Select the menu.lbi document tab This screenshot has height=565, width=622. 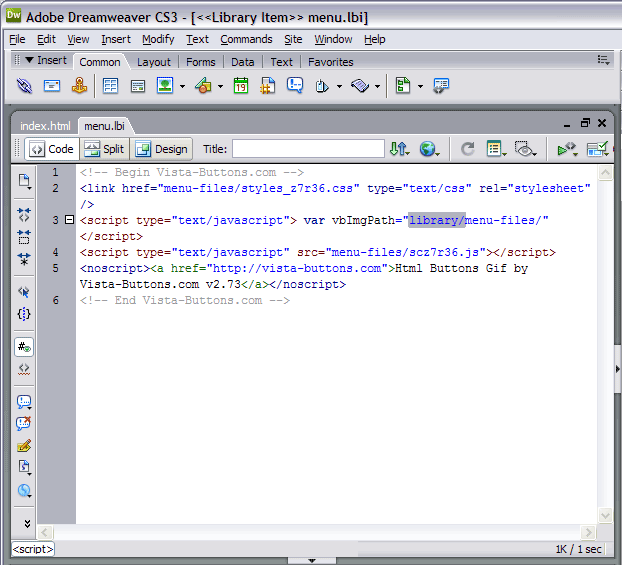(104, 126)
